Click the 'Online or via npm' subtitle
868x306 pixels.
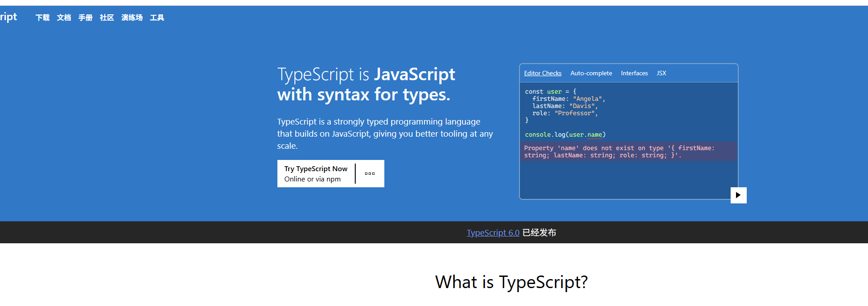[312, 179]
